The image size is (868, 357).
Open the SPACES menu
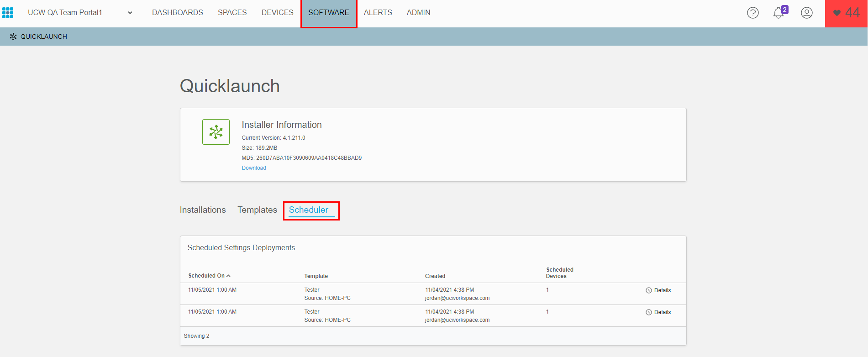click(232, 13)
